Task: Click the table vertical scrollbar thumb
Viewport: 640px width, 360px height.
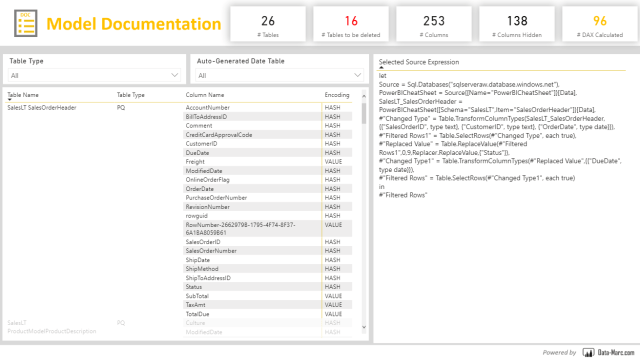Action: pos(364,113)
